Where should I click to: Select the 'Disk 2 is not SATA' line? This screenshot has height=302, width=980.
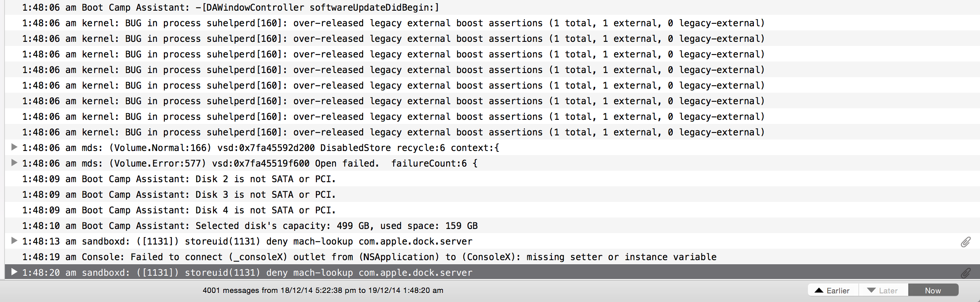click(492, 179)
